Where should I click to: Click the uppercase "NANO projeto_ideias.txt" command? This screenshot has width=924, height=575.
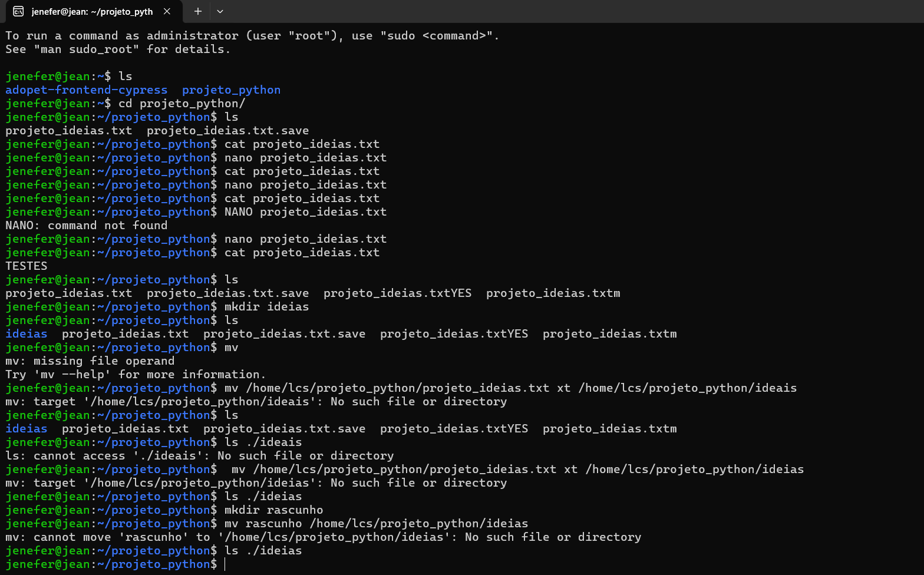tap(305, 212)
